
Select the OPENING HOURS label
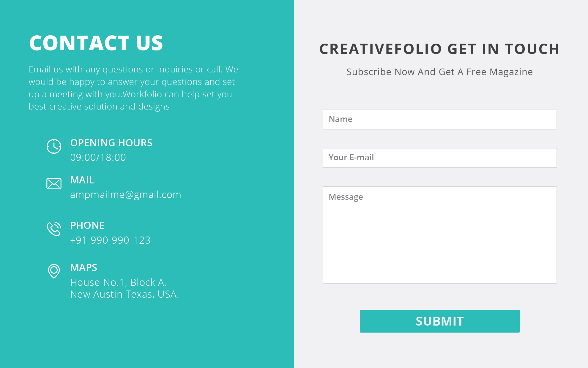pos(111,143)
